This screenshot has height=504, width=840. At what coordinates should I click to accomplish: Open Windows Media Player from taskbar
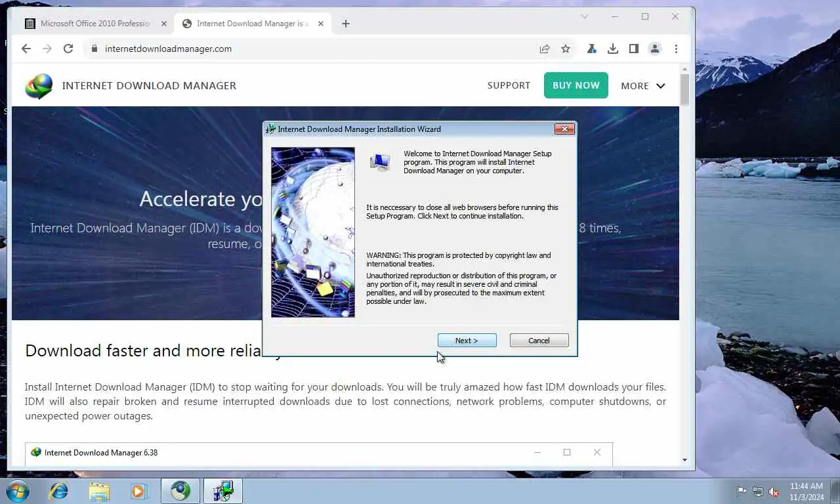tap(138, 491)
